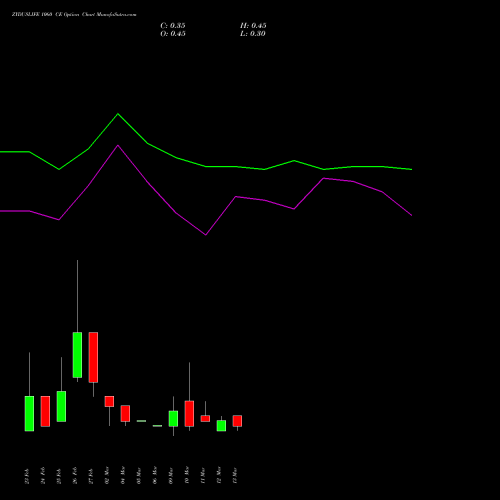The width and height of the screenshot is (500, 500).
Task: Select the red candle for 13 Mar
Action: tap(237, 421)
